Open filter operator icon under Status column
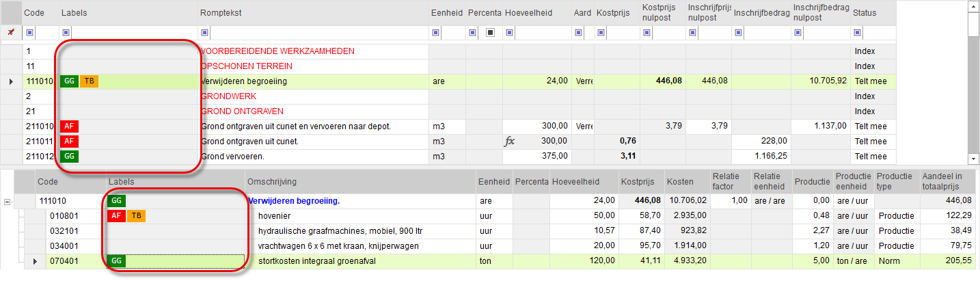 [857, 32]
